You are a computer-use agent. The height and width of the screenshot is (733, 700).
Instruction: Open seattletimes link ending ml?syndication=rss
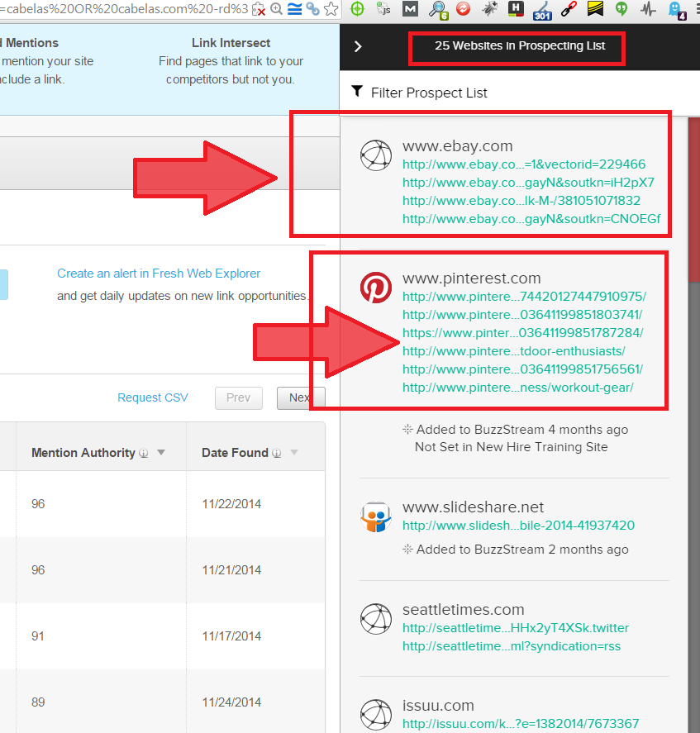pyautogui.click(x=512, y=646)
